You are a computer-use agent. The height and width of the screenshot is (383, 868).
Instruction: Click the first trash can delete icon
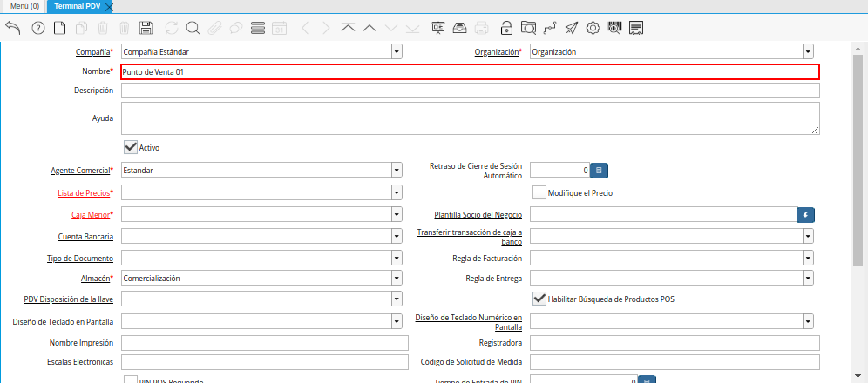[103, 28]
